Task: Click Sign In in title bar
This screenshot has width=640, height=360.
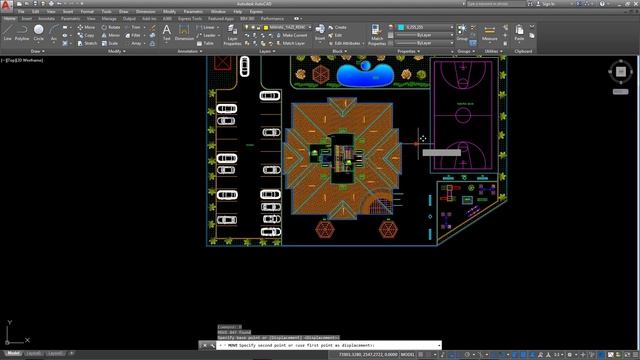Action: coord(545,4)
